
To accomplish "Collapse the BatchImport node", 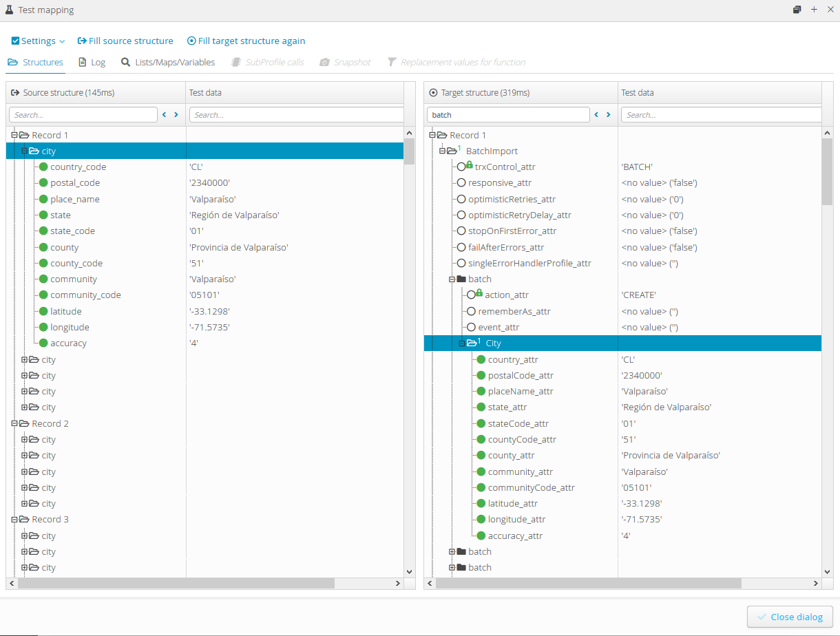I will pyautogui.click(x=442, y=151).
